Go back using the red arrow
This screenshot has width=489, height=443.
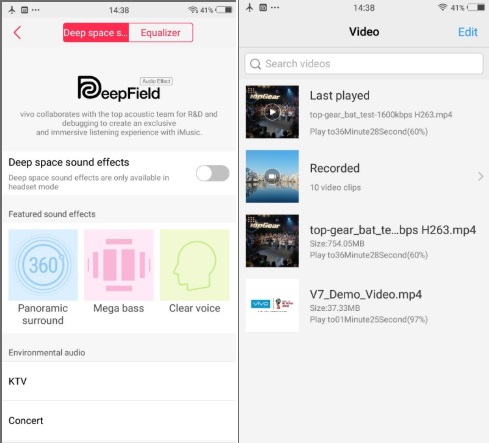click(x=17, y=33)
